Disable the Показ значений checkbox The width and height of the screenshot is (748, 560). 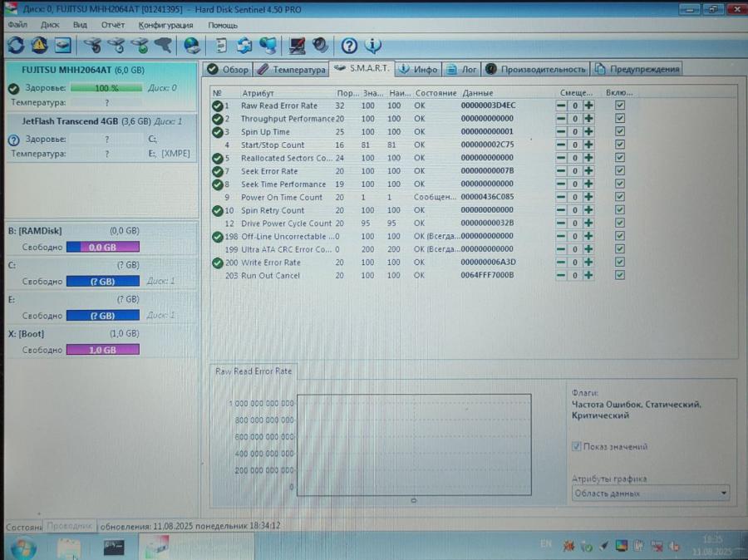pyautogui.click(x=576, y=446)
